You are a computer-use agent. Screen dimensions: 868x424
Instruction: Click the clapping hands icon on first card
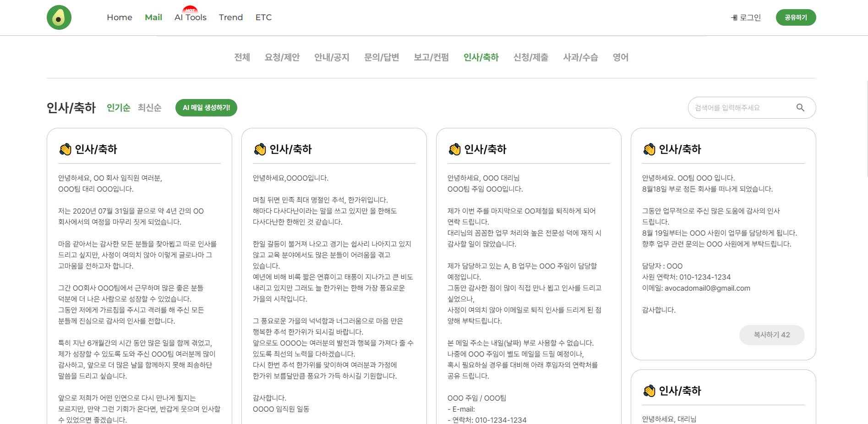tap(66, 149)
